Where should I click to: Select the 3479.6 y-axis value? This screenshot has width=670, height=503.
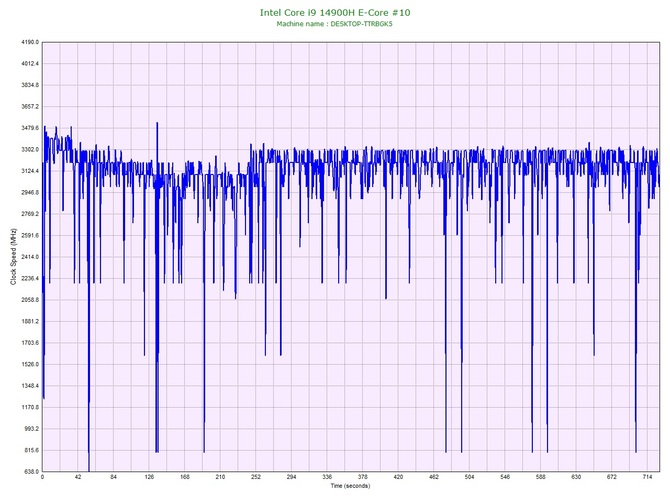[x=30, y=128]
